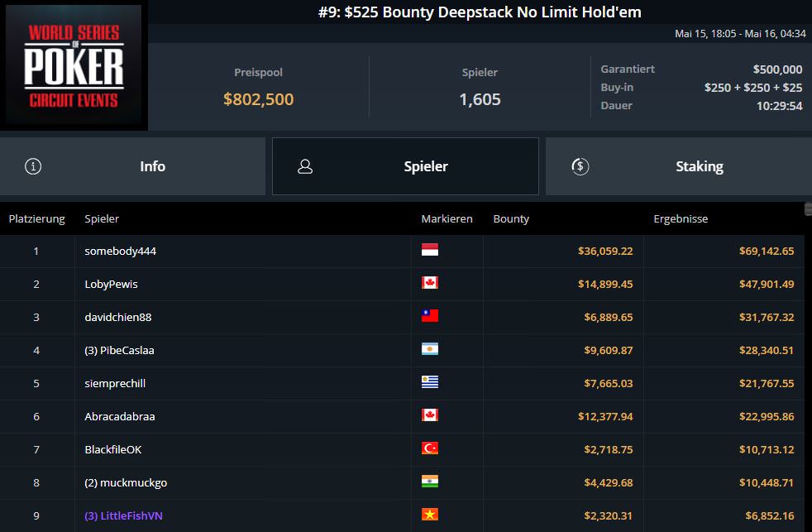Click BlackfileOK's Turkey flag icon
This screenshot has height=532, width=812.
click(429, 448)
